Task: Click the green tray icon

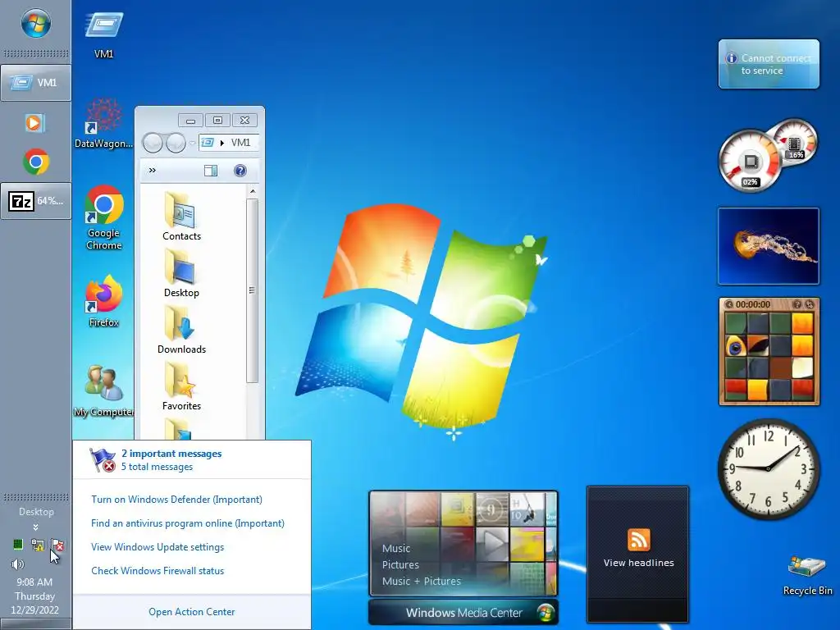Action: 18,545
